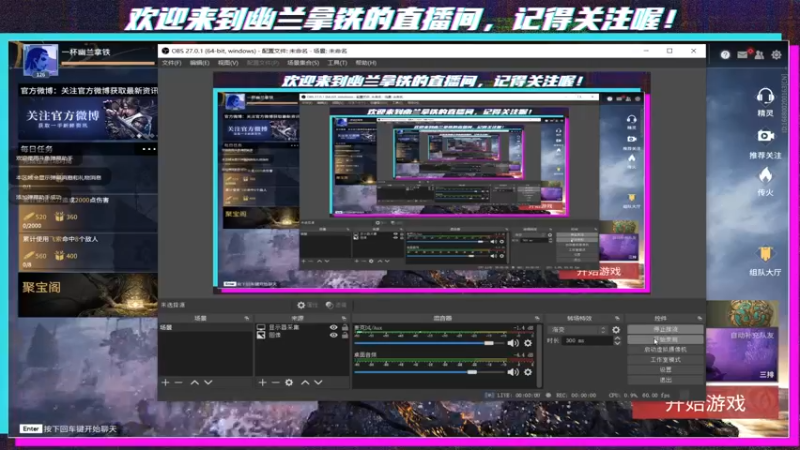Expand 每日任务 options with the three dots
Viewport: 800px width, 450px height.
[x=149, y=149]
